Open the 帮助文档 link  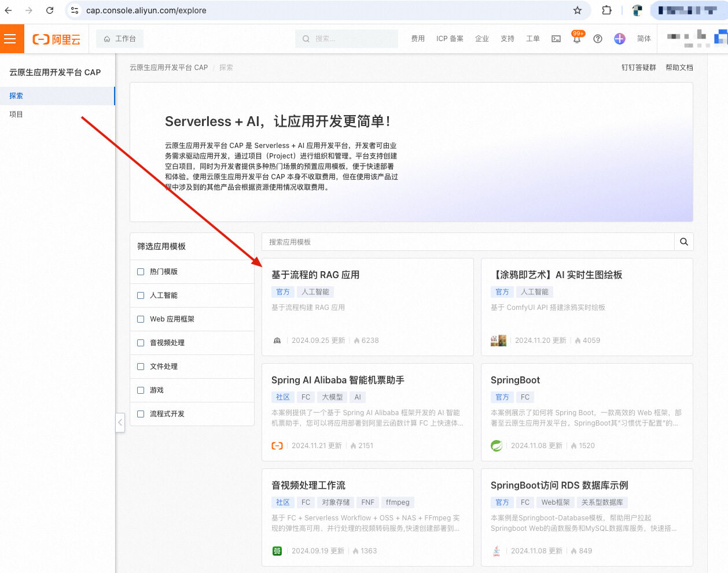click(x=679, y=68)
